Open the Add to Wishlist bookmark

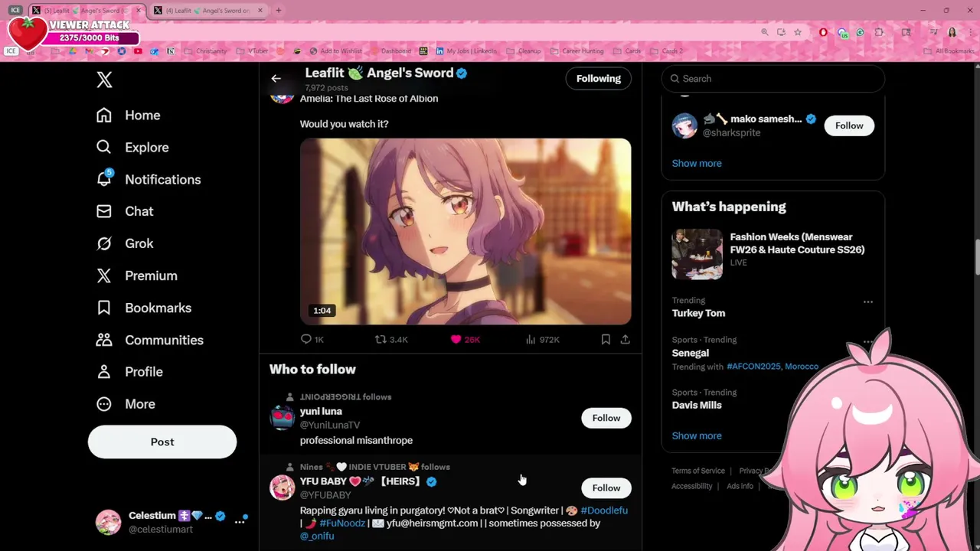point(335,51)
